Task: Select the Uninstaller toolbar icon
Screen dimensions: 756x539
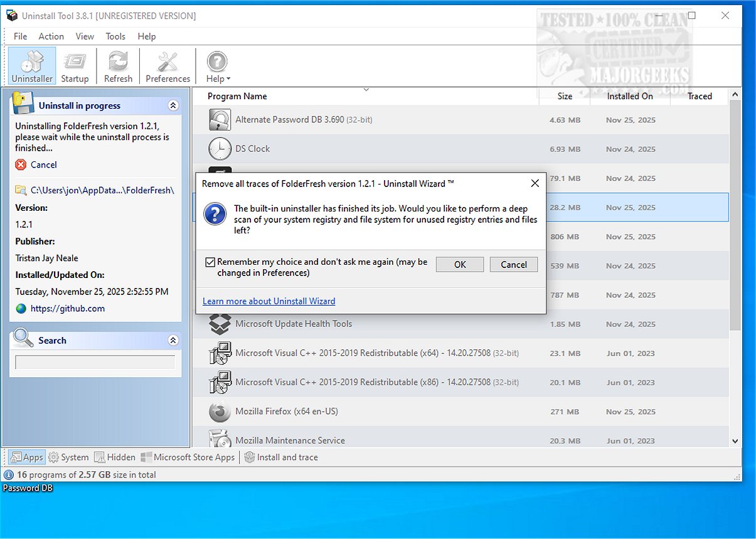Action: click(32, 66)
